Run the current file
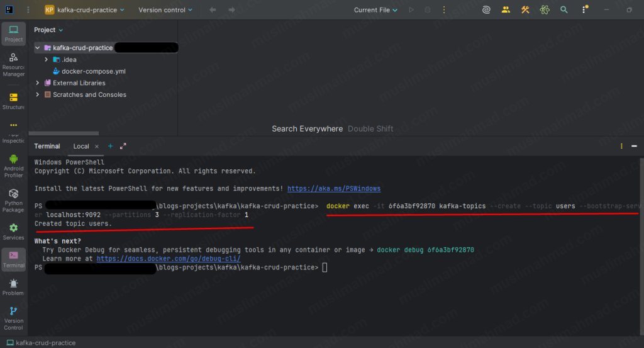Viewport: 644px width, 348px height. coord(411,10)
